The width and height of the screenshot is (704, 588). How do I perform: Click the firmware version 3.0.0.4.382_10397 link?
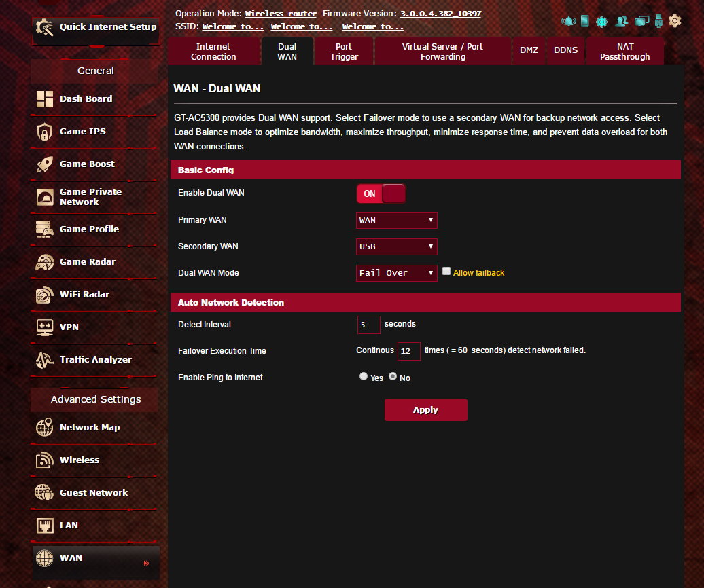point(440,14)
